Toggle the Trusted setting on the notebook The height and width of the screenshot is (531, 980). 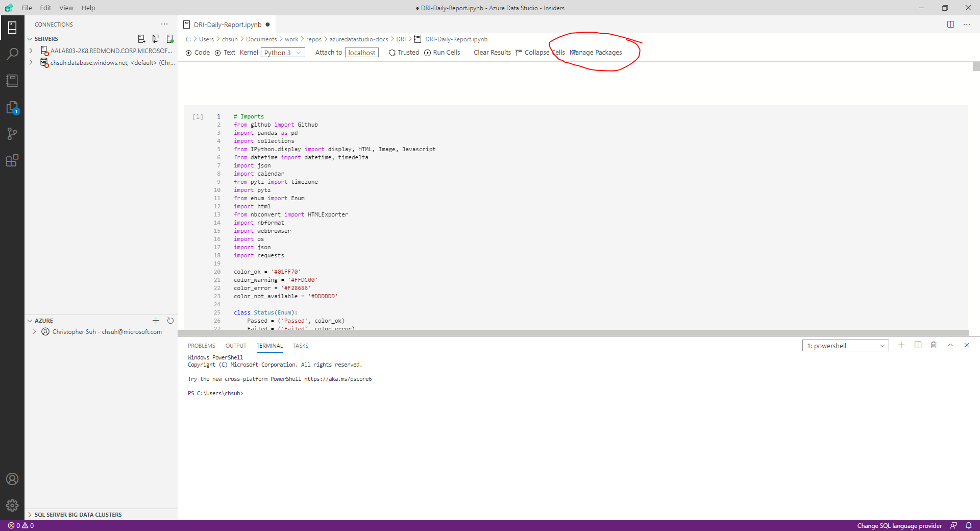[x=404, y=52]
